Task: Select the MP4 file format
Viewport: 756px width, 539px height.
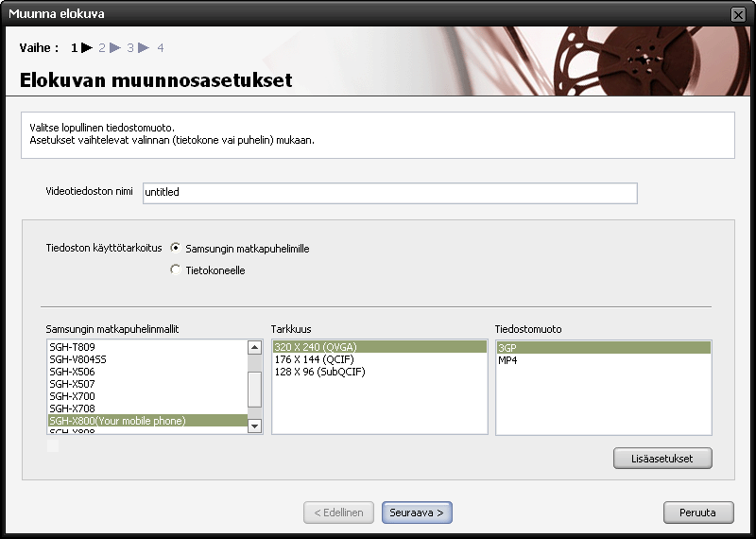Action: coord(604,360)
